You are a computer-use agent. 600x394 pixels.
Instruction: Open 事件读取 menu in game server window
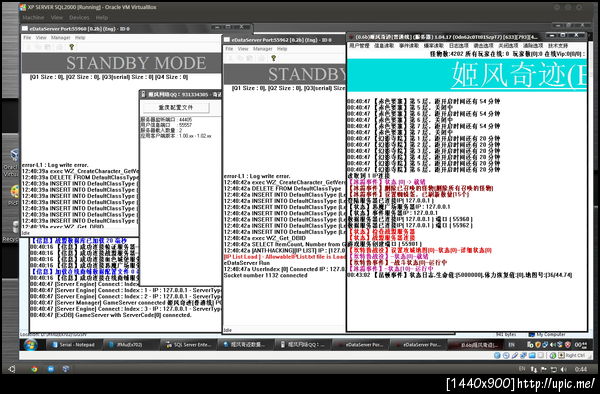point(409,46)
